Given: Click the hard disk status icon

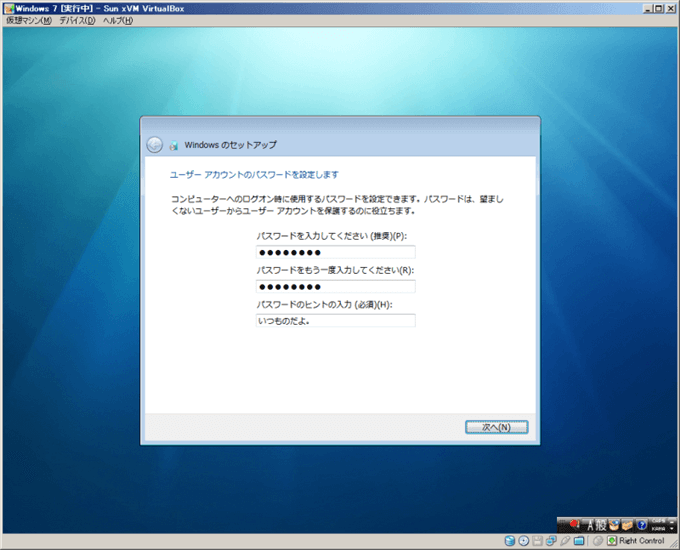Looking at the screenshot, I should pos(510,541).
